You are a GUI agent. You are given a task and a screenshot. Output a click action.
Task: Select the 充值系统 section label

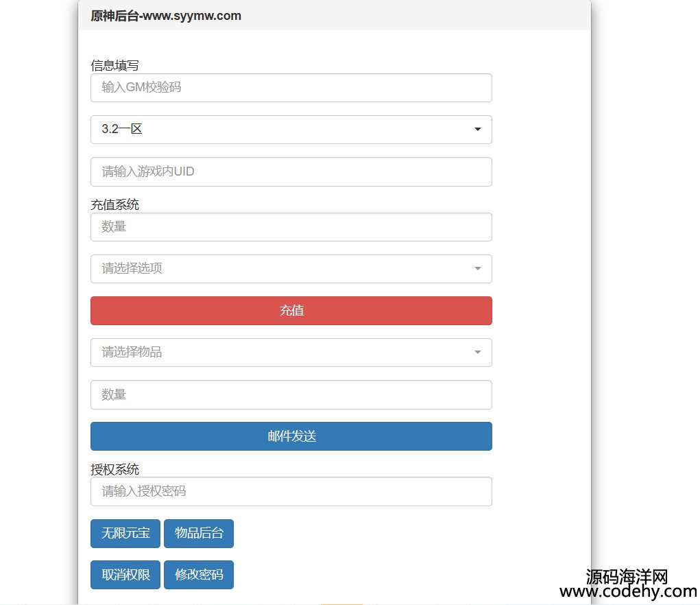coord(114,205)
